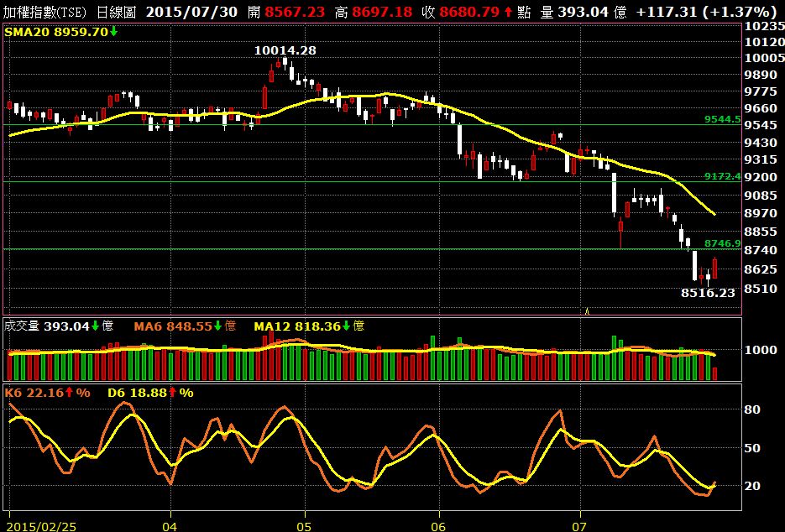The height and width of the screenshot is (532, 785).
Task: Select the D6 18.88% stochastic label
Action: (150, 393)
